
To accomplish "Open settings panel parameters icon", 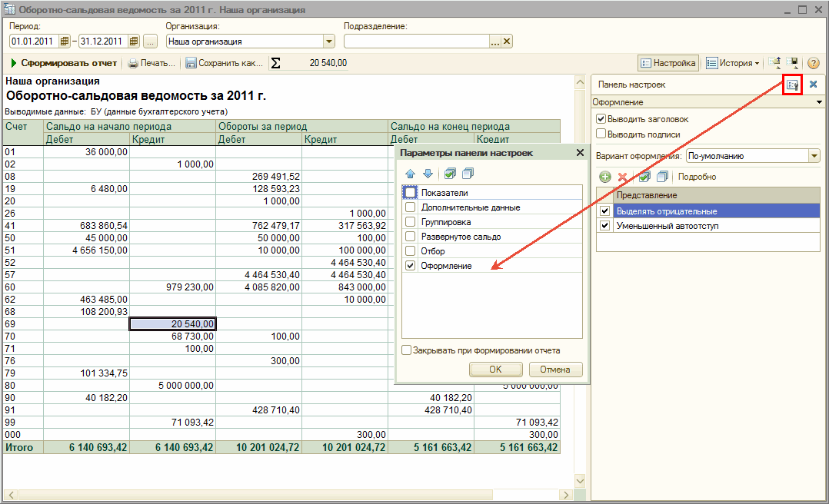I will (792, 85).
